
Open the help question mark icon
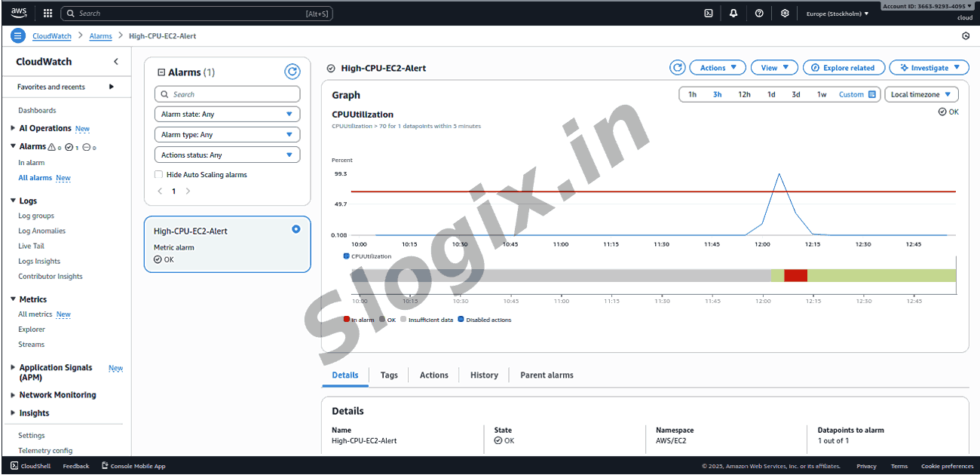[x=759, y=14]
